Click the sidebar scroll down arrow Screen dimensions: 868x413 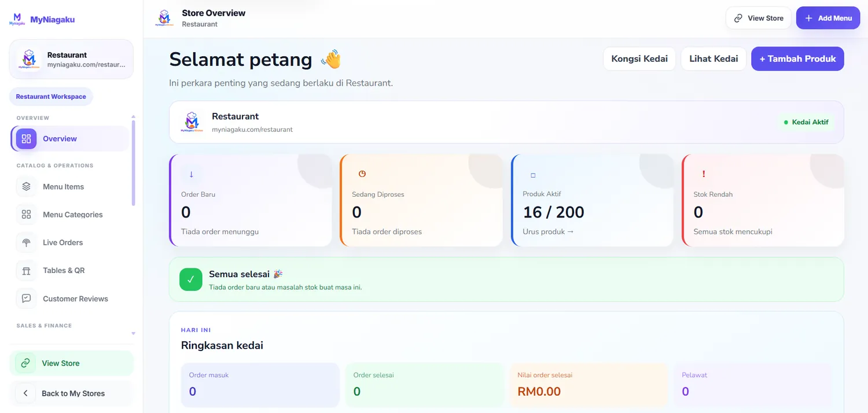tap(134, 334)
